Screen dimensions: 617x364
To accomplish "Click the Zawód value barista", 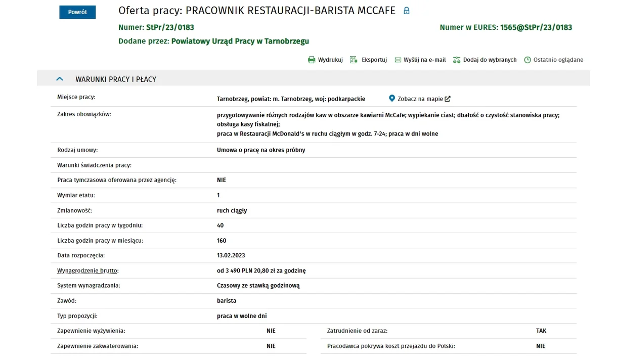I will coord(227,301).
